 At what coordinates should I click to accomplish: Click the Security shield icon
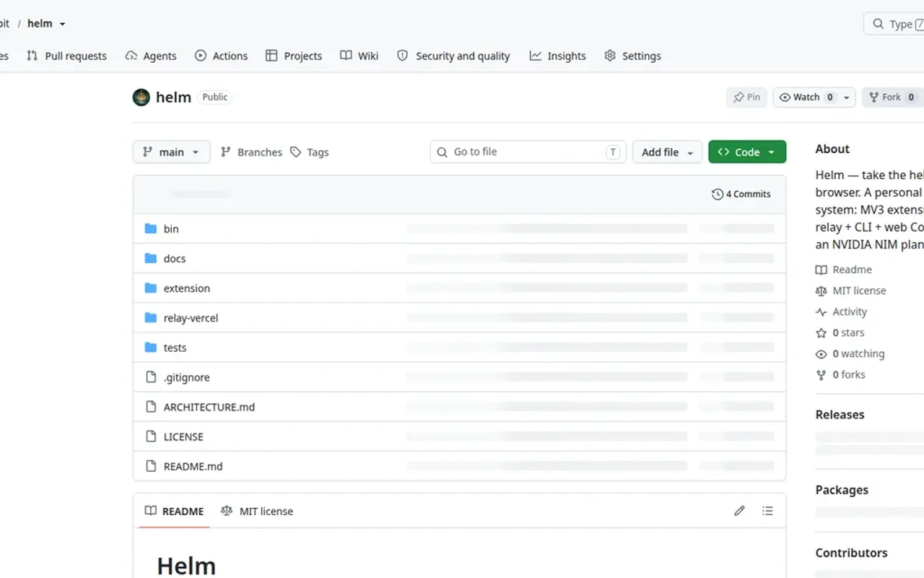click(402, 56)
